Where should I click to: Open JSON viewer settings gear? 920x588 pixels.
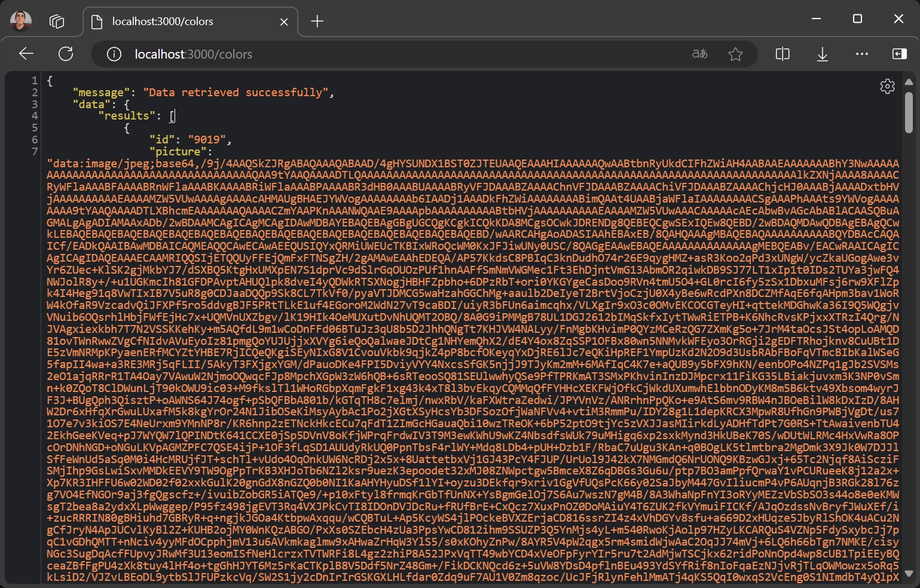tap(887, 87)
